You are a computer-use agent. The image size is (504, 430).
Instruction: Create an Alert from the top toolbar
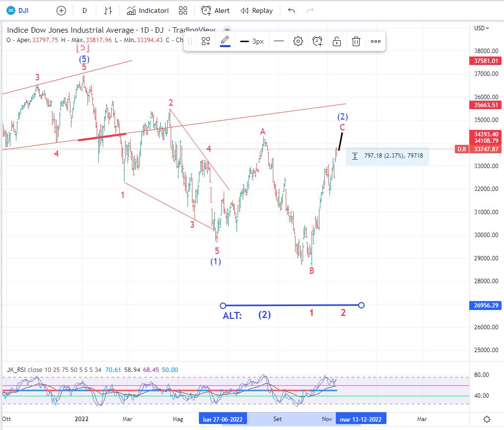(215, 10)
